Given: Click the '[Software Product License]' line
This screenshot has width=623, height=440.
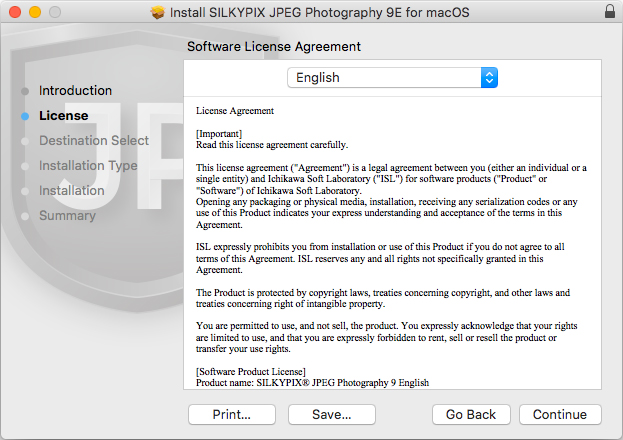Looking at the screenshot, I should (251, 372).
